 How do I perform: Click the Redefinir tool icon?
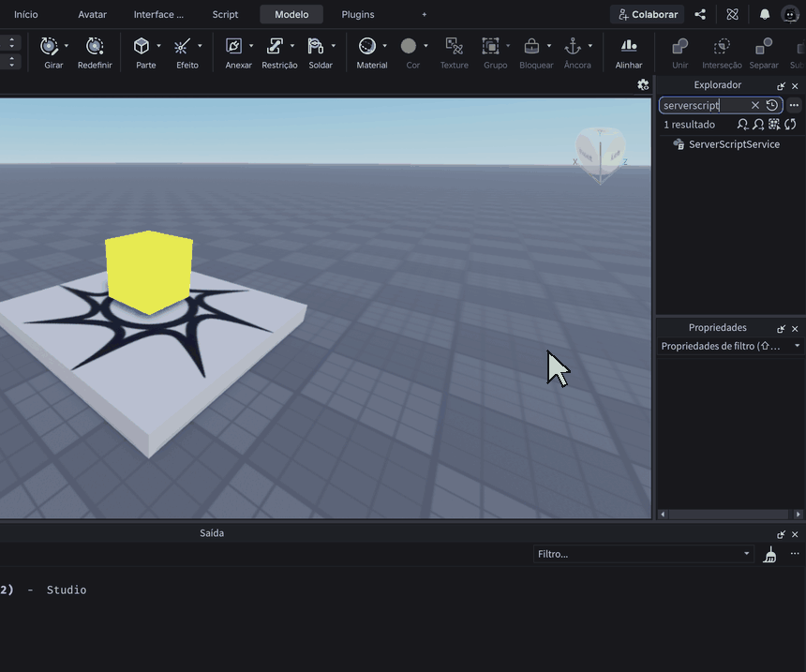tap(95, 46)
